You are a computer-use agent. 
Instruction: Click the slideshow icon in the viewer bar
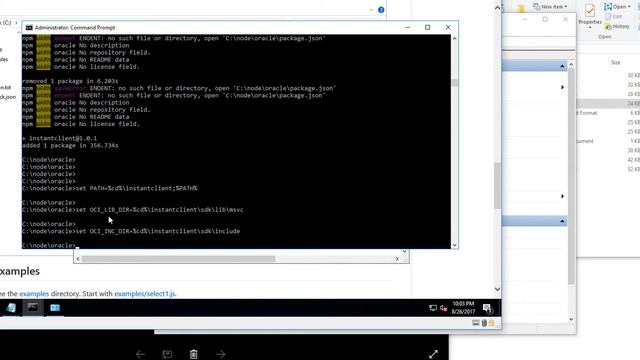167,354
